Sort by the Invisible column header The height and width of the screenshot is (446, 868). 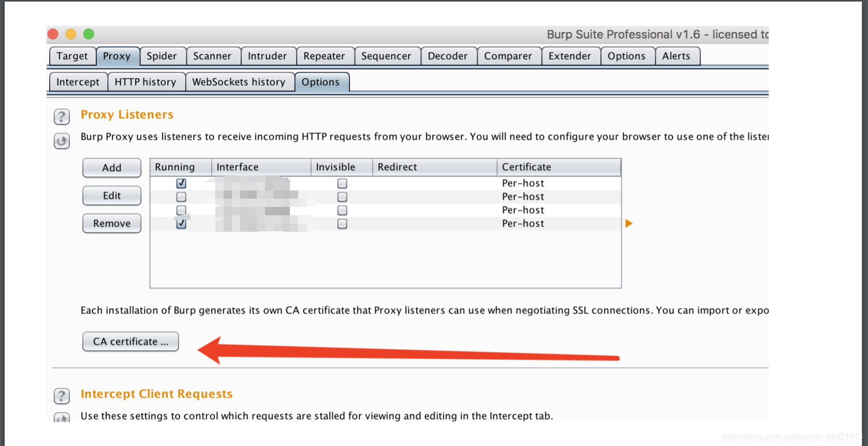point(342,167)
